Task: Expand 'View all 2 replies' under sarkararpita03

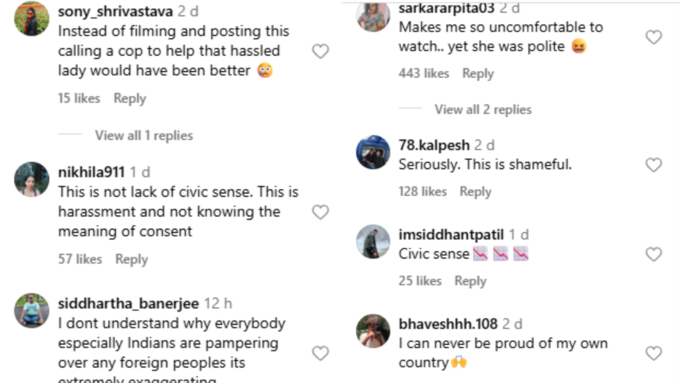Action: click(483, 110)
